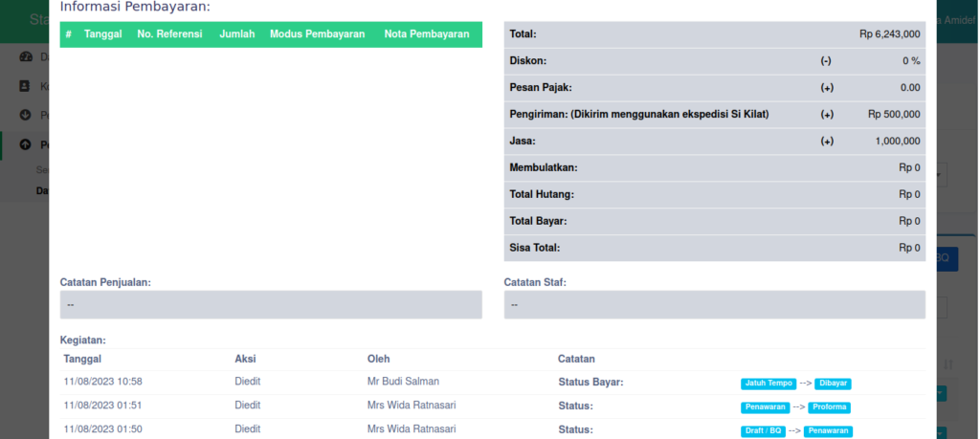This screenshot has width=980, height=439.
Task: Click the Draft / BQ status badge
Action: 764,431
